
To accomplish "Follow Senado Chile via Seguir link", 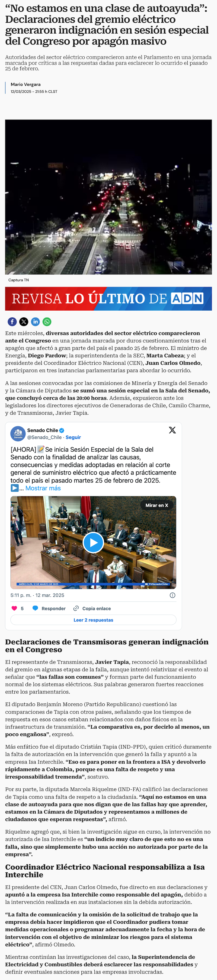I will tap(74, 438).
